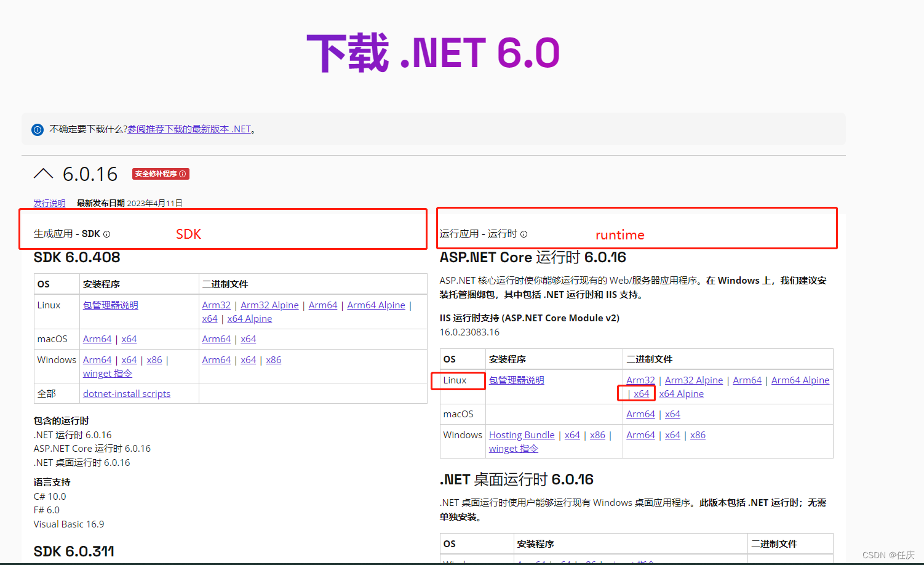Screen dimensions: 924x565
Task: Download ASP.NET Core Windows Arm64 binary
Action: (640, 435)
